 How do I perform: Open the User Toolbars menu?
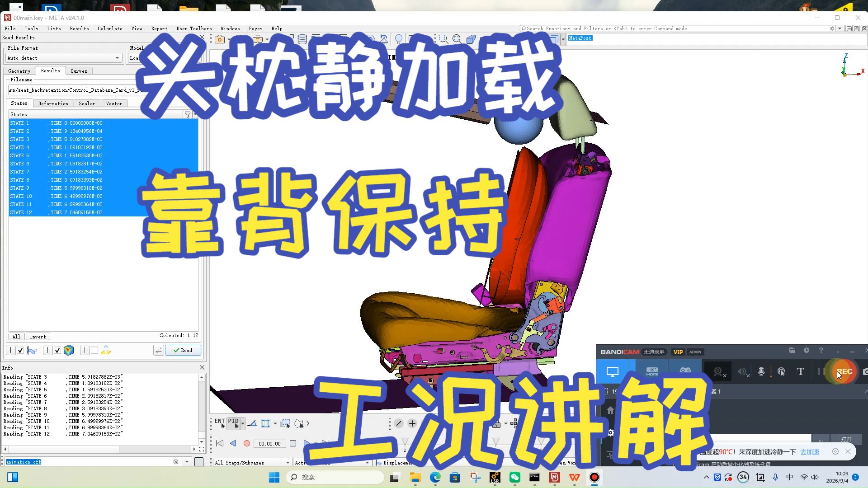(x=194, y=28)
